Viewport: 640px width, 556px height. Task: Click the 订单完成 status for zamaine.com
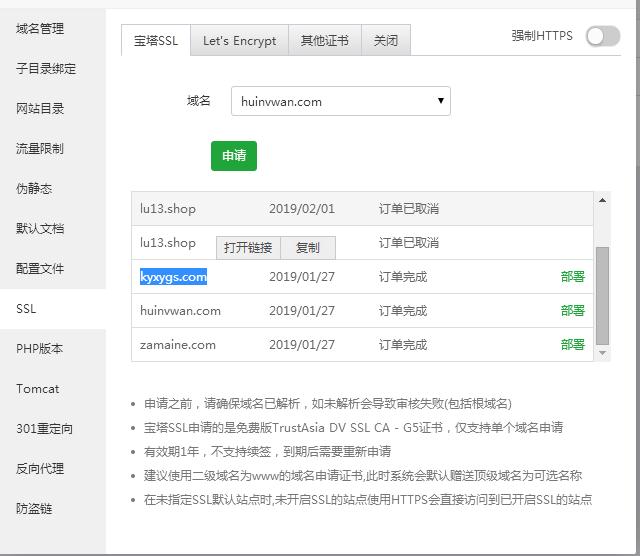pyautogui.click(x=403, y=345)
